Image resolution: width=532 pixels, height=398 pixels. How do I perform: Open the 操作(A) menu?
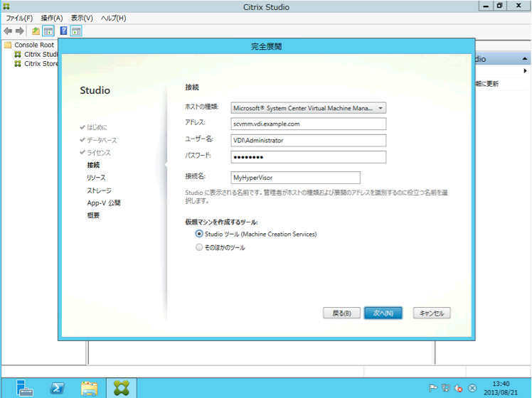click(52, 18)
